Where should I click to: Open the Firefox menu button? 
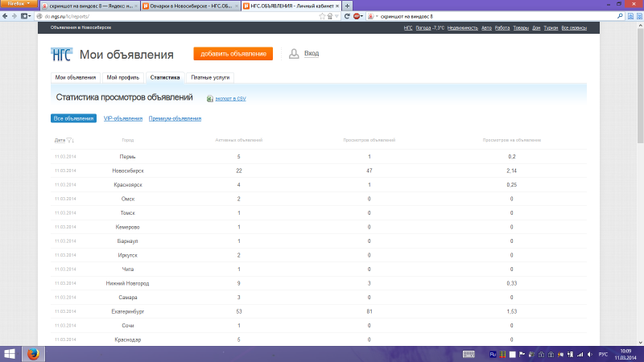click(x=19, y=4)
